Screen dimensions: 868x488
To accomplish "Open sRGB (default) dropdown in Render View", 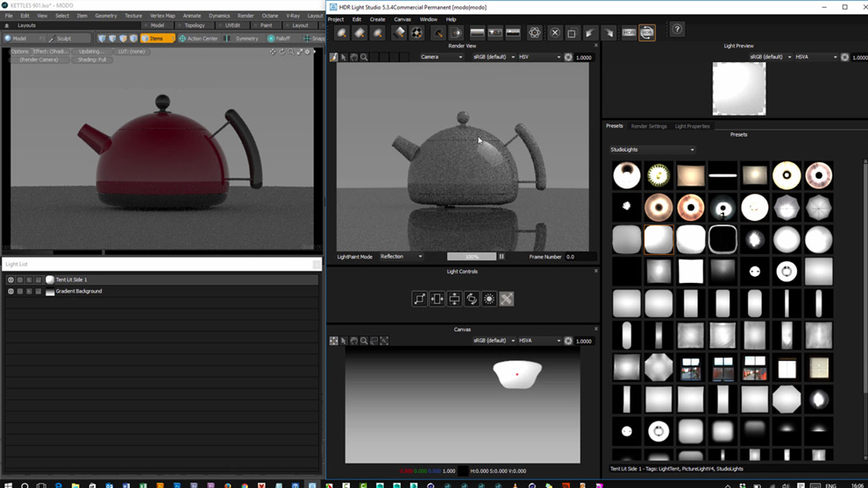I will point(494,57).
